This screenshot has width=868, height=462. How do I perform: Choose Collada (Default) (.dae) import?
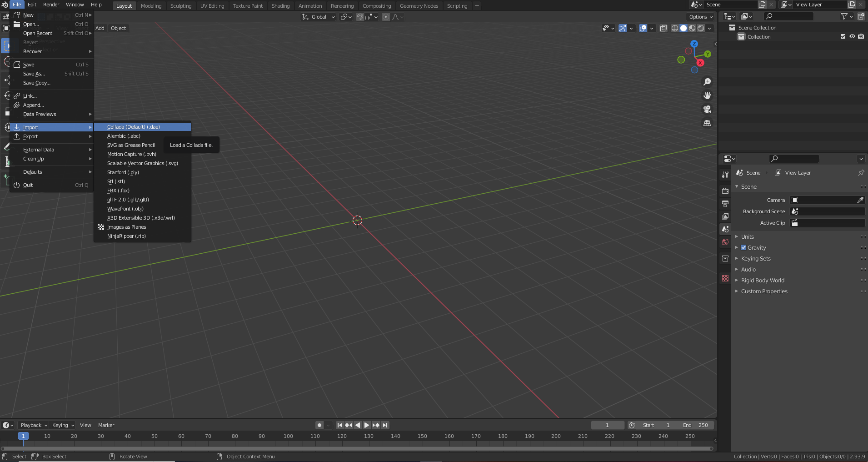[x=142, y=127]
